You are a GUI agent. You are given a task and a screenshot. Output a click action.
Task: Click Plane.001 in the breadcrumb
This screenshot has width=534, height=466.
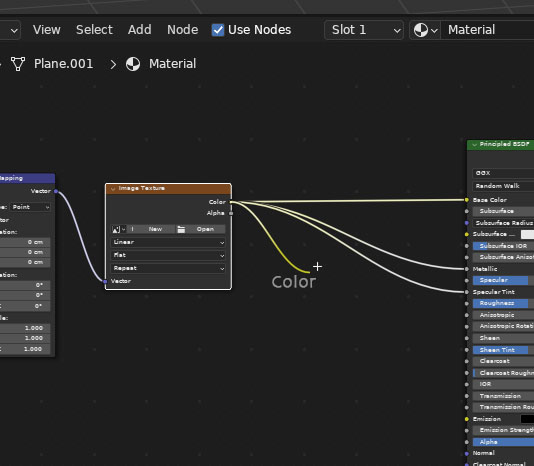click(x=64, y=64)
